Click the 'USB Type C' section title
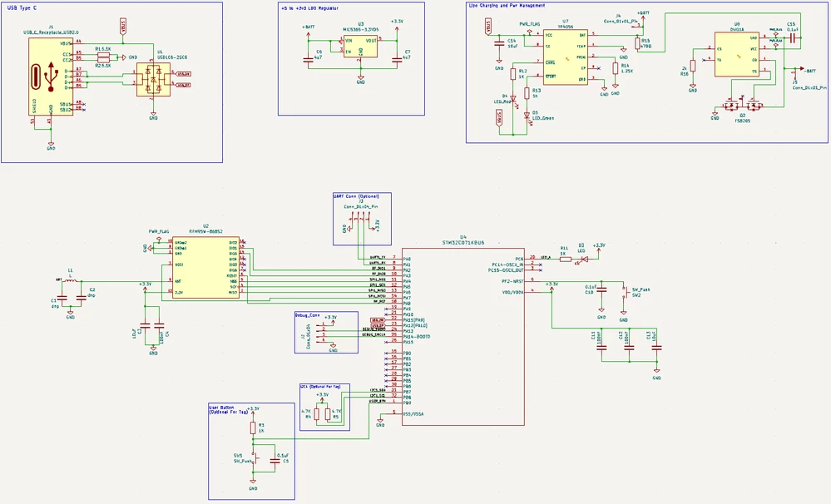Viewport: 831px width, 504px height. (x=22, y=8)
